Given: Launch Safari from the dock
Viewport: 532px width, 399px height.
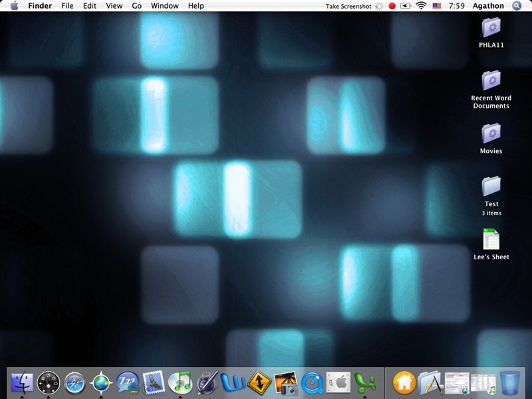Looking at the screenshot, I should pos(74,382).
